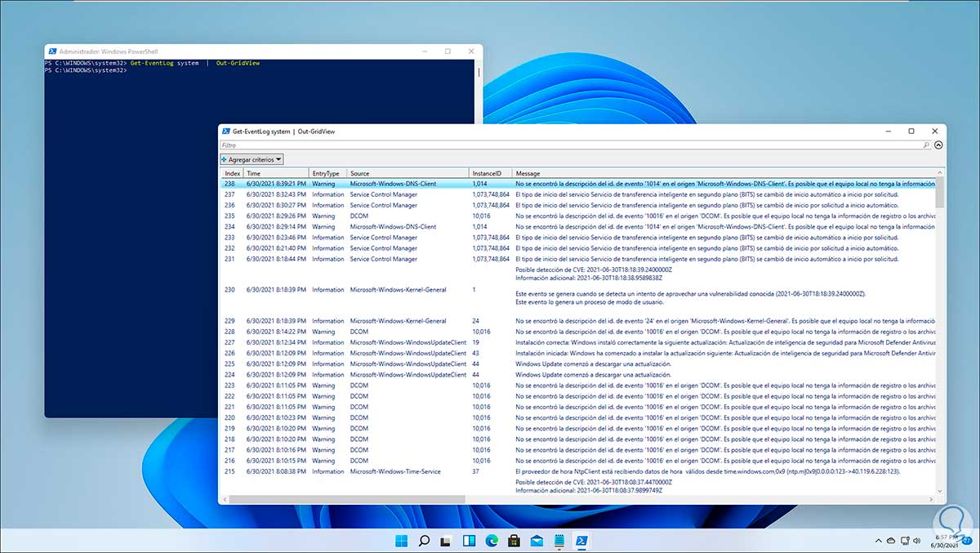Open taskbar clock and date
980x553 pixels.
pos(946,541)
